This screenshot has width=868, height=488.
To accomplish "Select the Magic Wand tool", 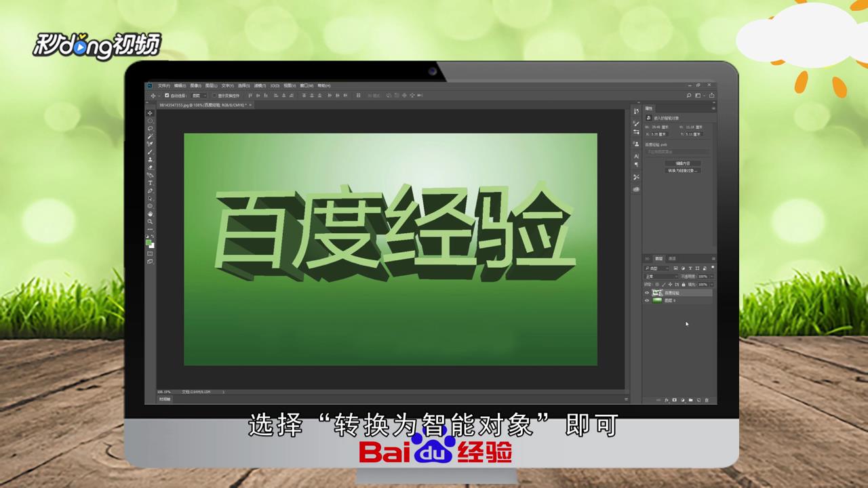I will [x=150, y=136].
